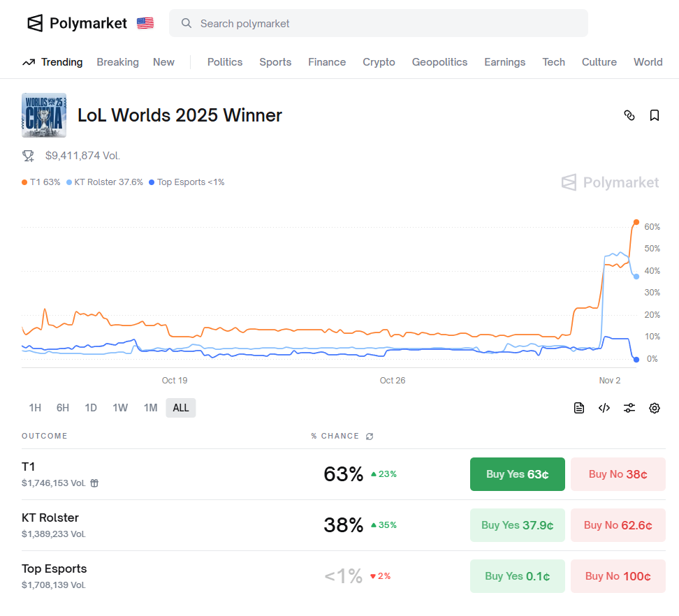The width and height of the screenshot is (679, 616).
Task: Click the gift icon beside T1 volume
Action: 95,483
